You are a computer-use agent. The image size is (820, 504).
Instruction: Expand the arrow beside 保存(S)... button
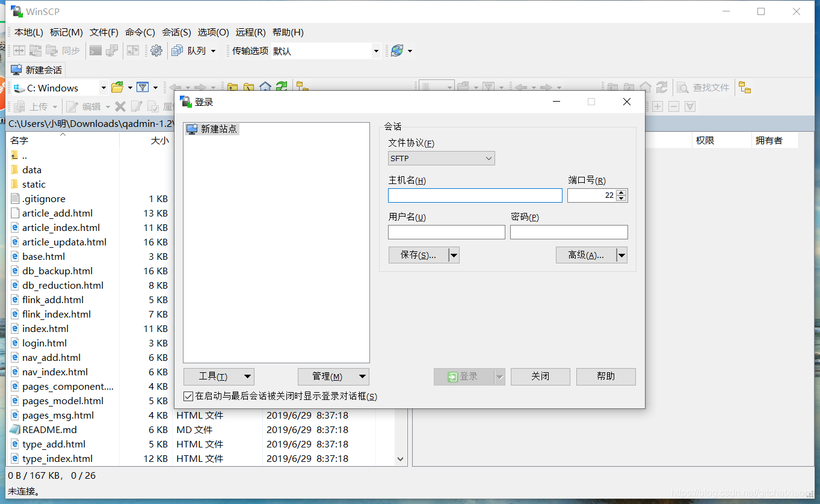click(x=454, y=255)
